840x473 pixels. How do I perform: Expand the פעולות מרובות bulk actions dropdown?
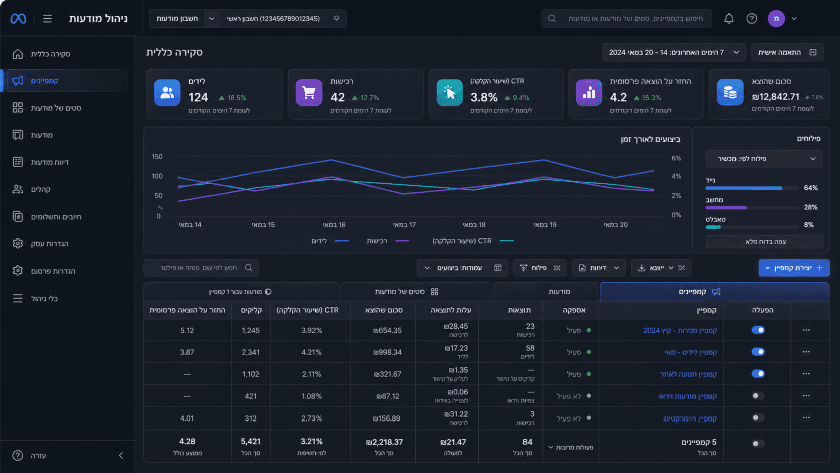[571, 447]
